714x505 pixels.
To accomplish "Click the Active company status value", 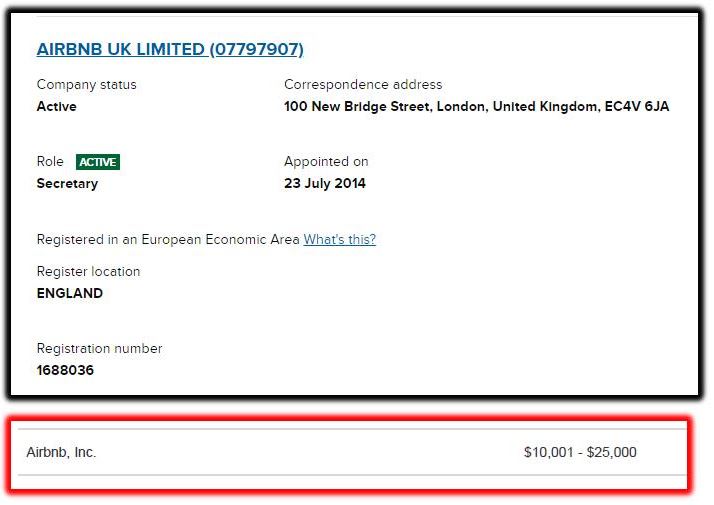I will [56, 107].
